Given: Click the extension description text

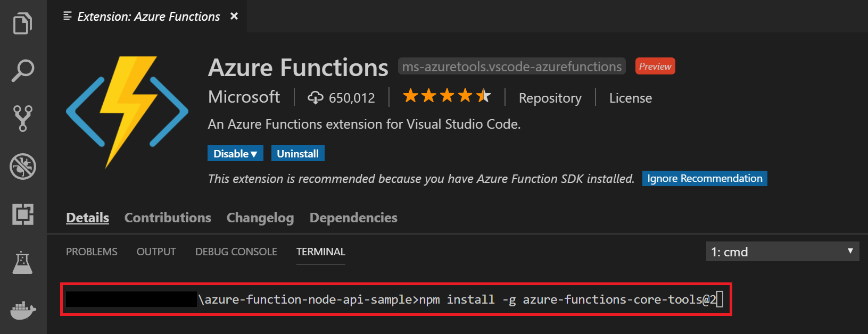Looking at the screenshot, I should pos(365,124).
